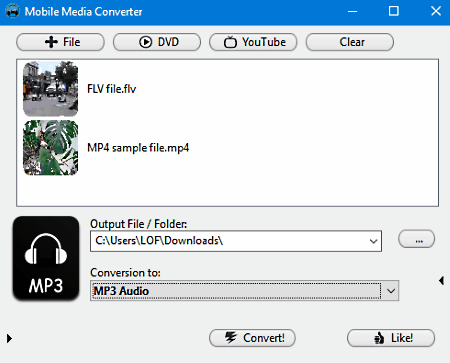
Task: Open the DVD source button
Action: (157, 42)
